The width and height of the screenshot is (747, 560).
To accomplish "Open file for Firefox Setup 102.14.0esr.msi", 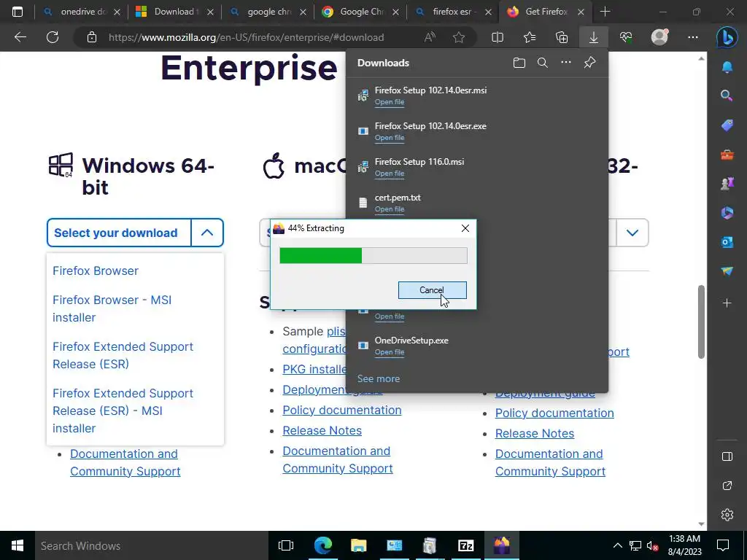I will pyautogui.click(x=390, y=102).
